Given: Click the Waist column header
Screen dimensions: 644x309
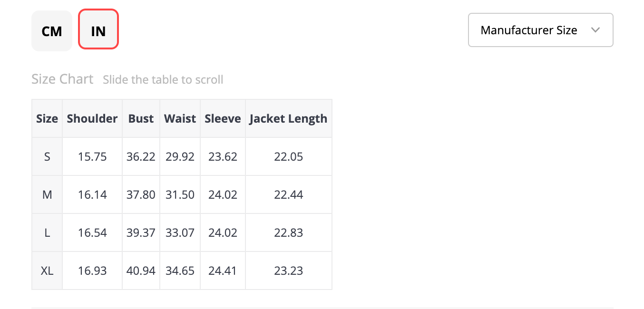Looking at the screenshot, I should pos(180,118).
